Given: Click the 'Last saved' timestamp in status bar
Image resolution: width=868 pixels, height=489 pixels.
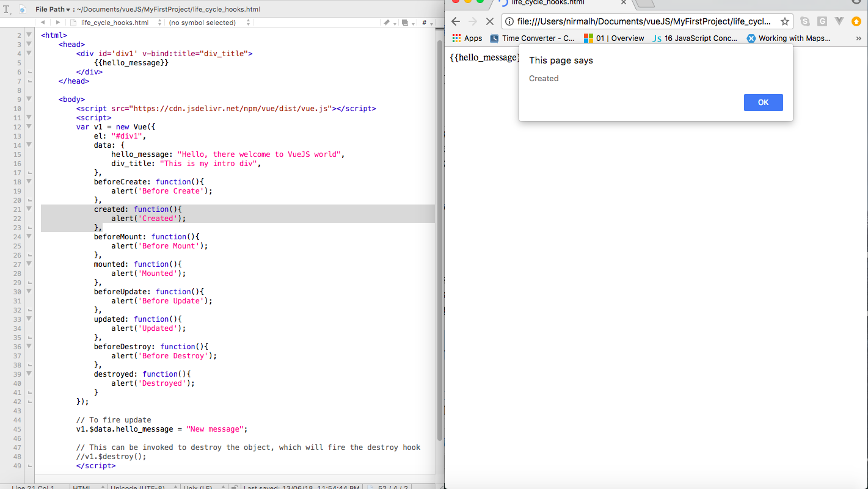Looking at the screenshot, I should [x=301, y=487].
